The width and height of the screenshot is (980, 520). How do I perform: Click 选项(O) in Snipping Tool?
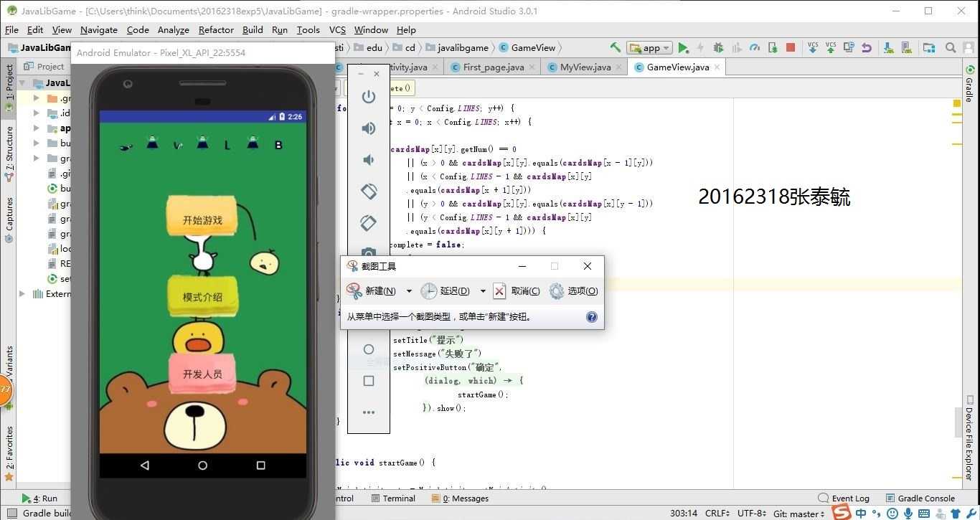[x=573, y=290]
